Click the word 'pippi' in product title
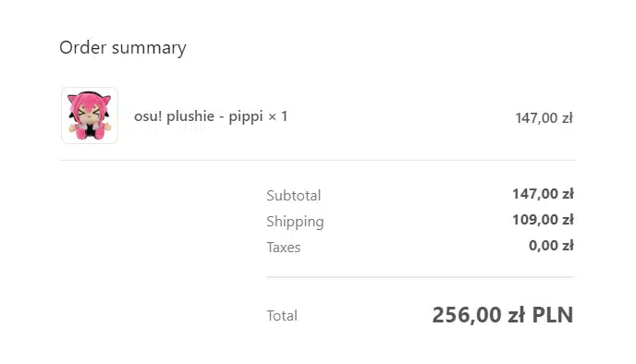The width and height of the screenshot is (636, 364). coord(246,117)
